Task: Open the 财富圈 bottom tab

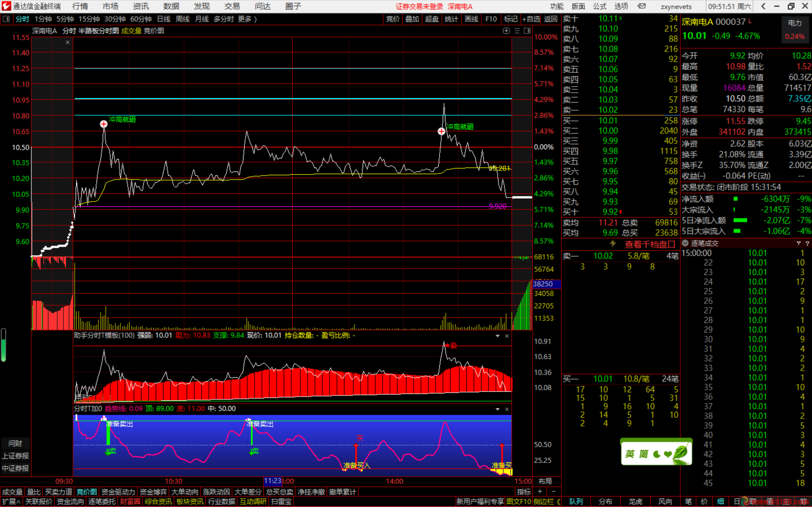Action: [130, 502]
